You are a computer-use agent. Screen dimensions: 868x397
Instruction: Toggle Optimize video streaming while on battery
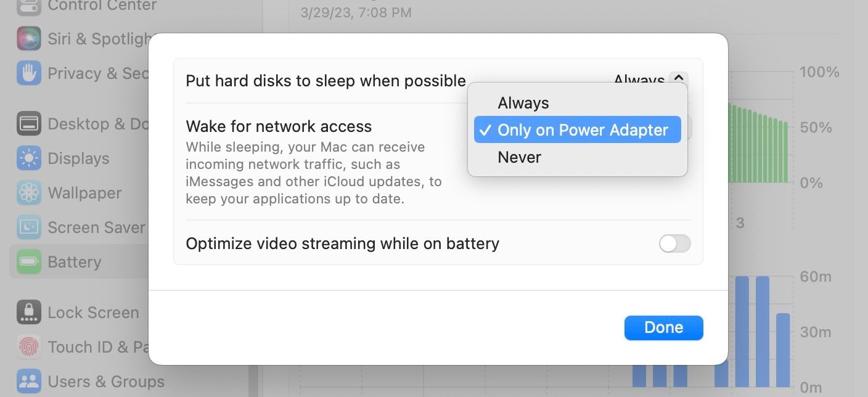pyautogui.click(x=674, y=244)
